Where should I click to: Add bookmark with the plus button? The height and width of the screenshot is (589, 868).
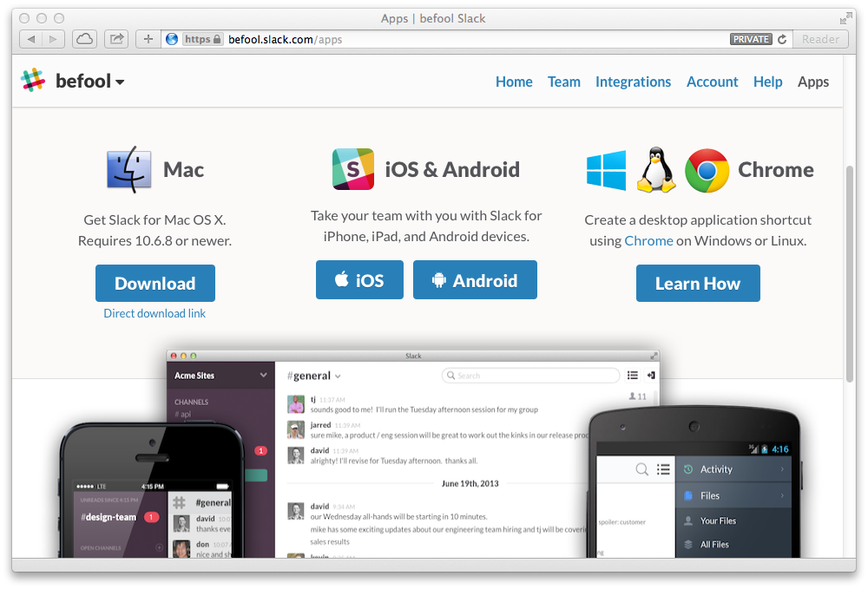(x=148, y=39)
